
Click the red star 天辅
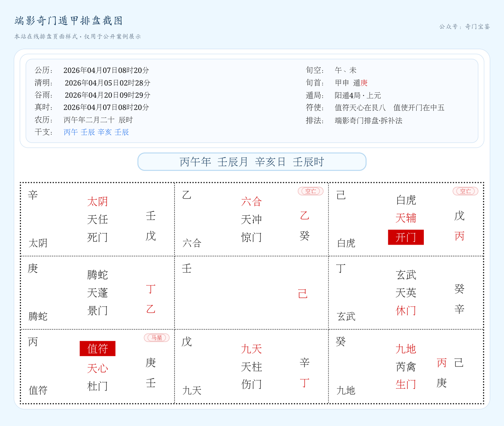(x=406, y=218)
